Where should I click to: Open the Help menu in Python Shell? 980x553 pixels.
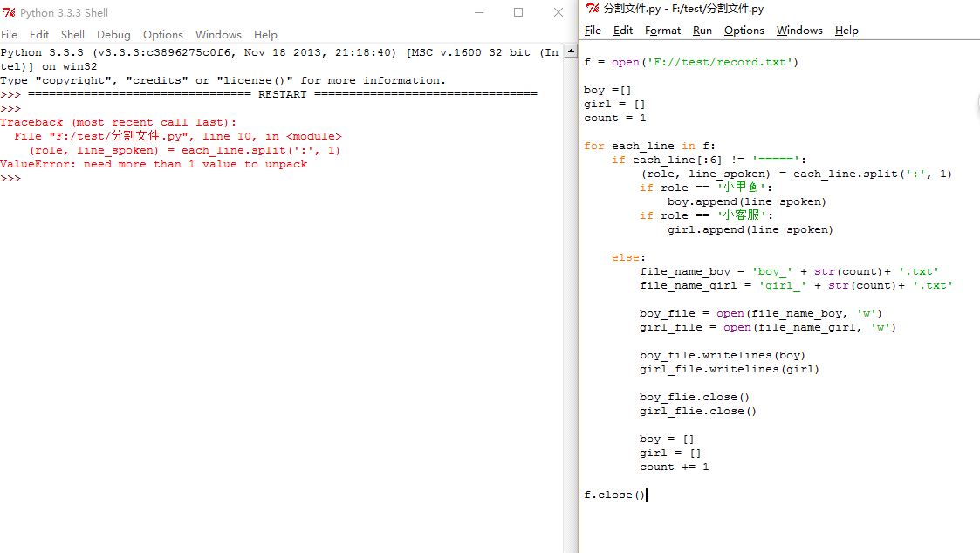(x=265, y=35)
